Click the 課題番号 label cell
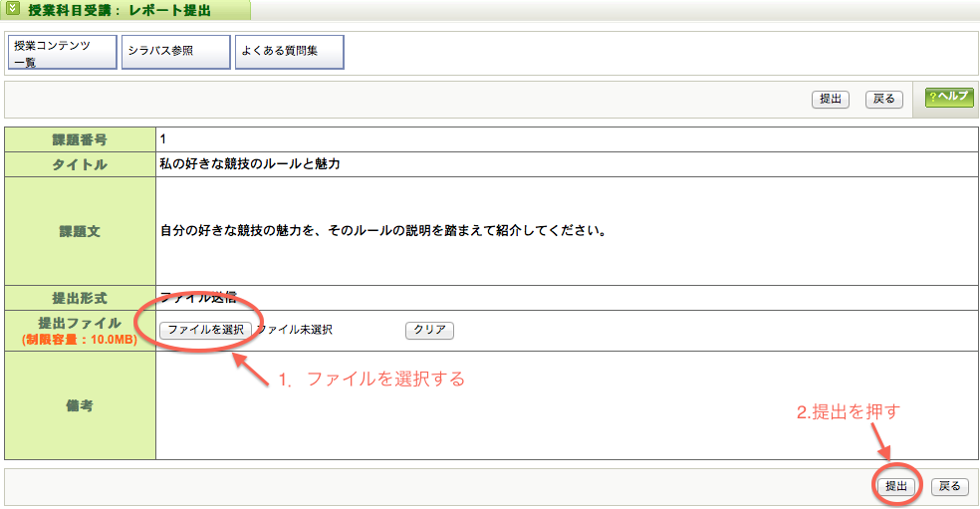980x509 pixels. tap(80, 139)
